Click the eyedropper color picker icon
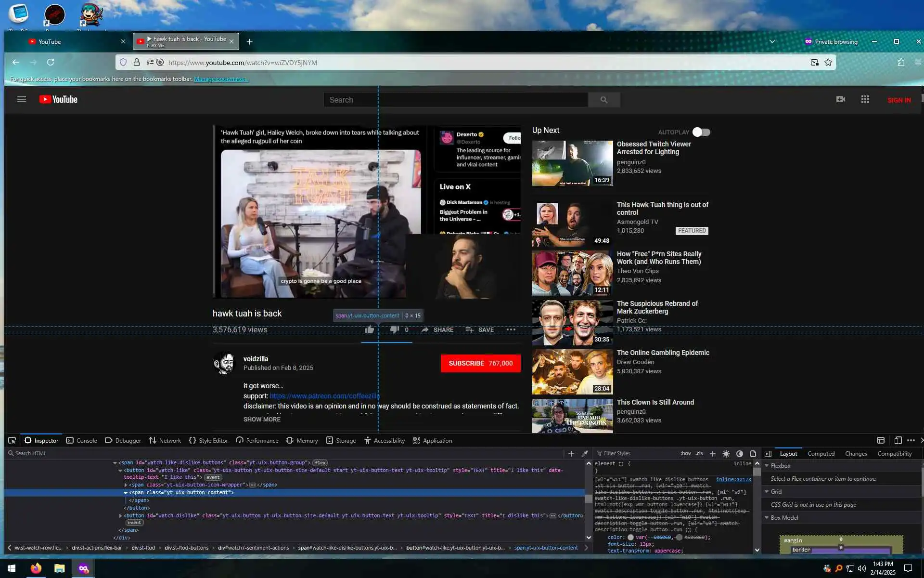The height and width of the screenshot is (578, 924). [585, 453]
